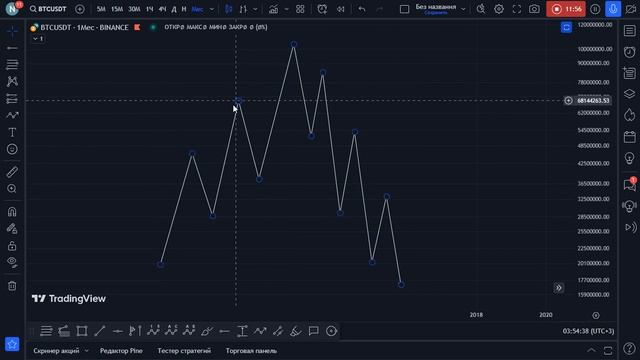
Task: Open the alerts clock panel icon
Action: 629,52
